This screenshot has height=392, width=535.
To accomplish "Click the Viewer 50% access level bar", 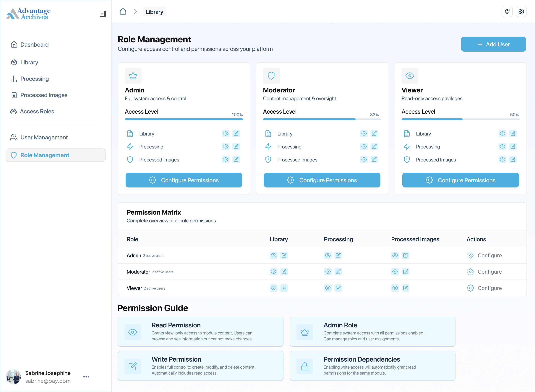I will coord(461,119).
